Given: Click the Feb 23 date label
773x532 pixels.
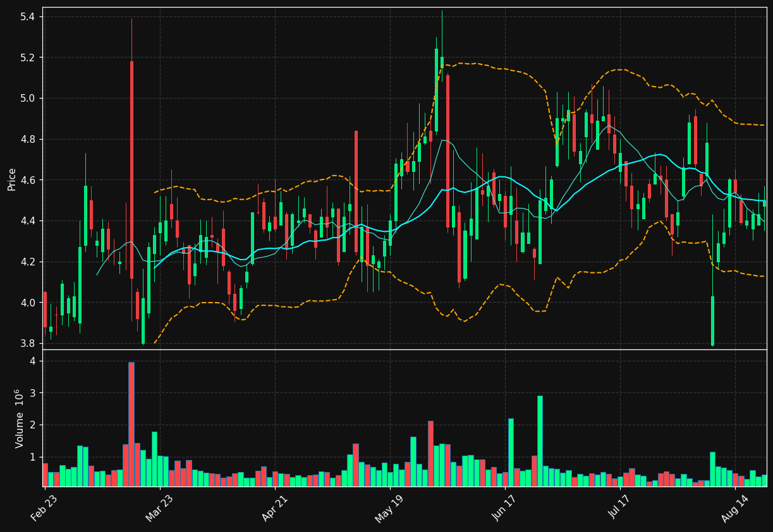Looking at the screenshot, I should point(44,507).
